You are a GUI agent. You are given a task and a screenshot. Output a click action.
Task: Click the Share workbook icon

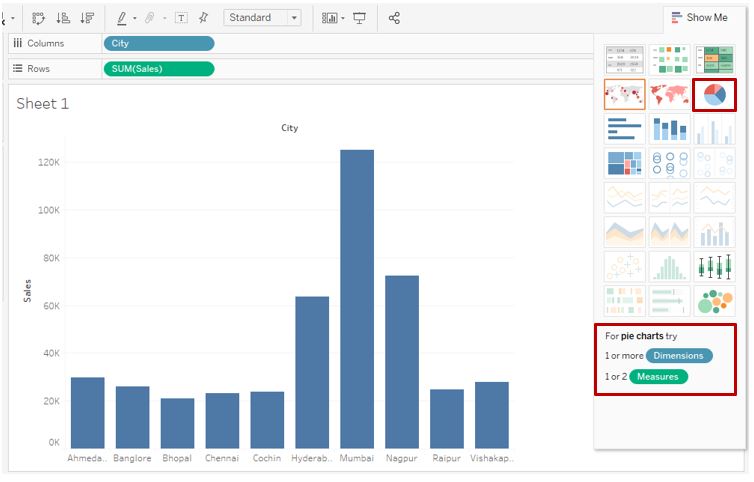(394, 18)
